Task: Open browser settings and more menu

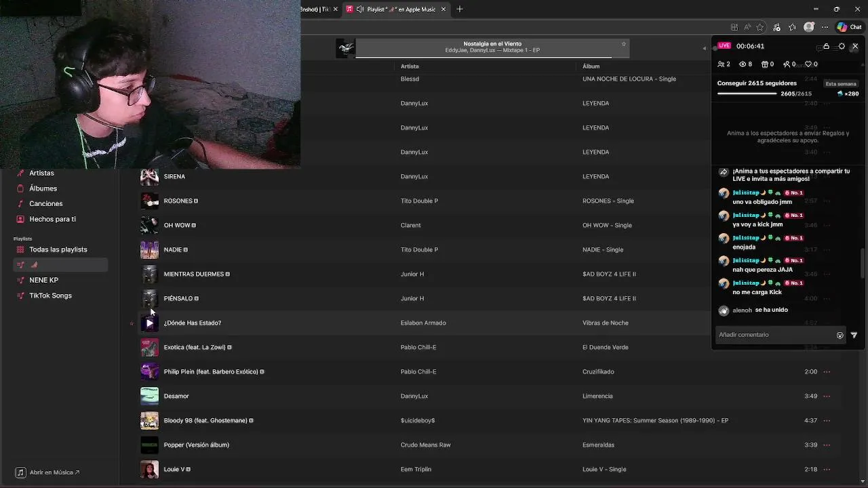Action: tap(825, 27)
